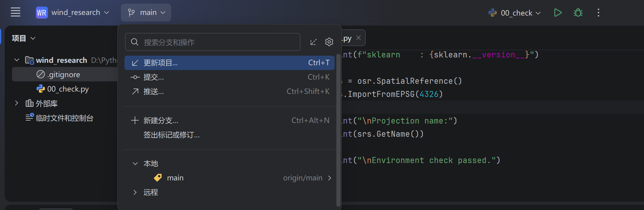Viewport: 644px width, 210px height.
Task: Expand the 项目 view selector
Action: click(x=24, y=38)
